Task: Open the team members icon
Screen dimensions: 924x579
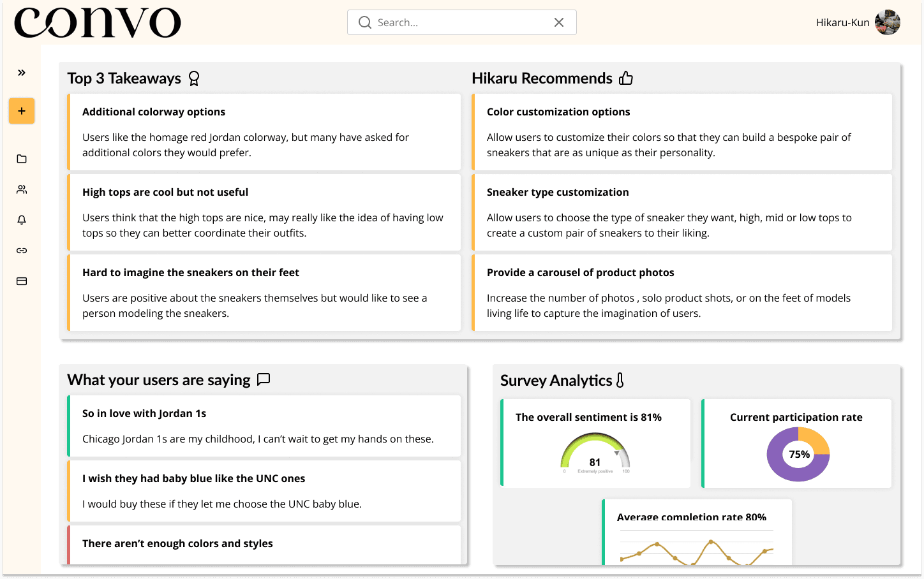Action: coord(21,189)
